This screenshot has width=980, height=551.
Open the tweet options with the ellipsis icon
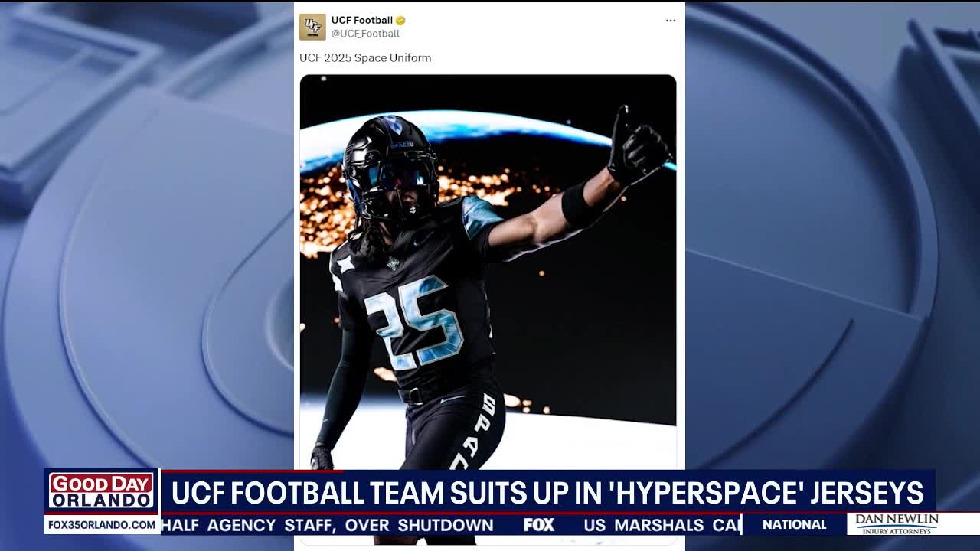point(670,20)
